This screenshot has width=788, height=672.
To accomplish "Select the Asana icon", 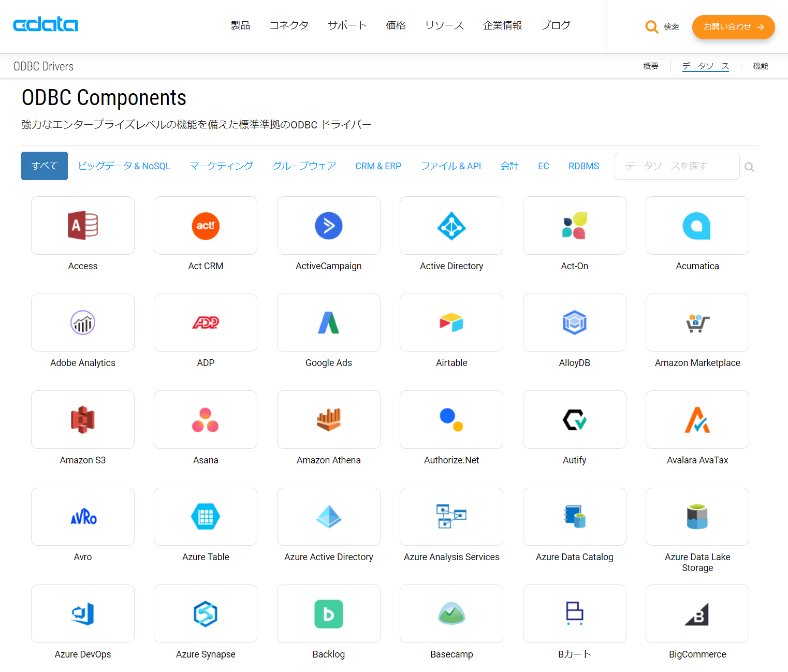I will click(x=206, y=420).
